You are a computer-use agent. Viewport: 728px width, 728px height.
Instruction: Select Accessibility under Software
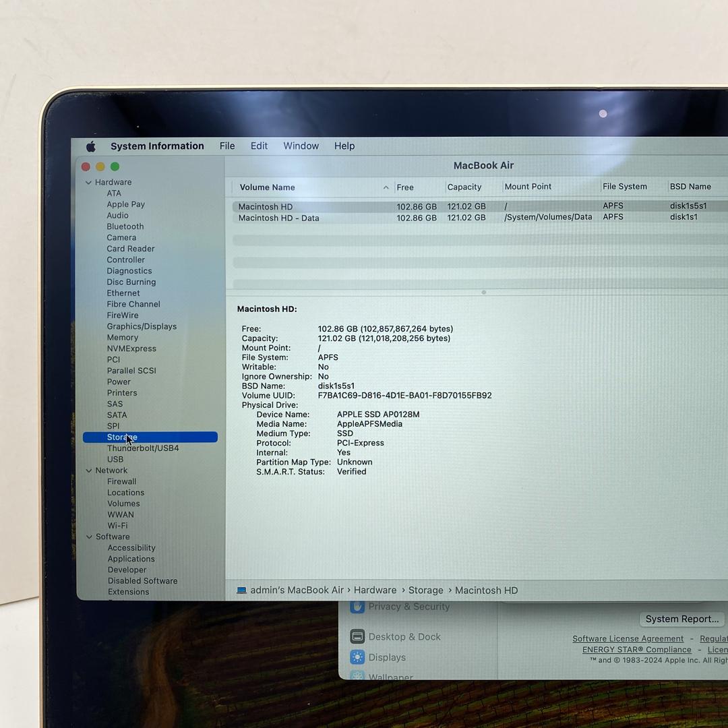131,548
